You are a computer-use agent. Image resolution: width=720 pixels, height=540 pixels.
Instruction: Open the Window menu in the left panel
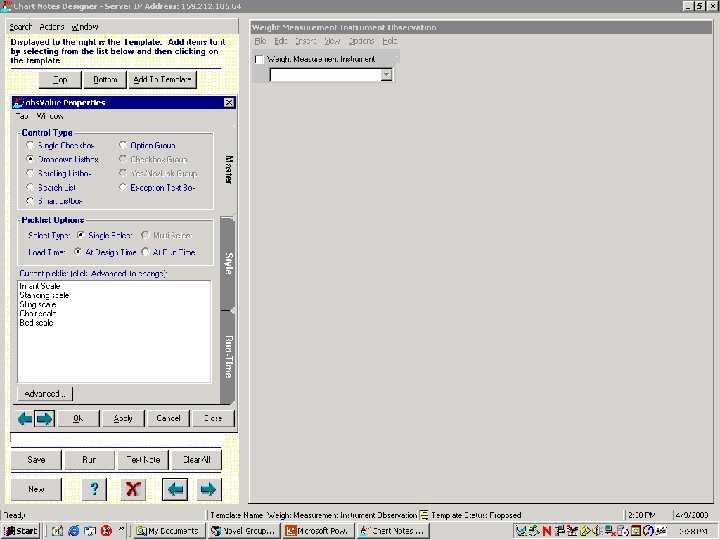coord(85,27)
